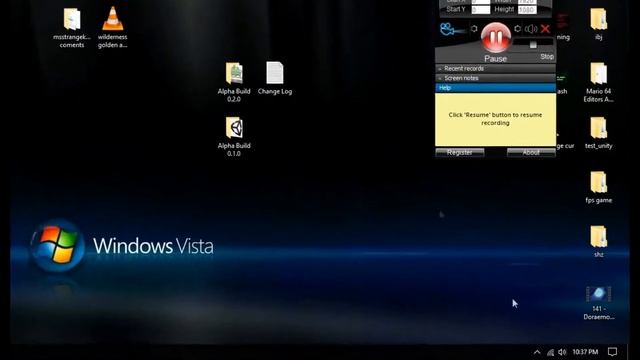This screenshot has width=640, height=360.
Task: Click the yellow Resume help note text
Action: point(495,119)
